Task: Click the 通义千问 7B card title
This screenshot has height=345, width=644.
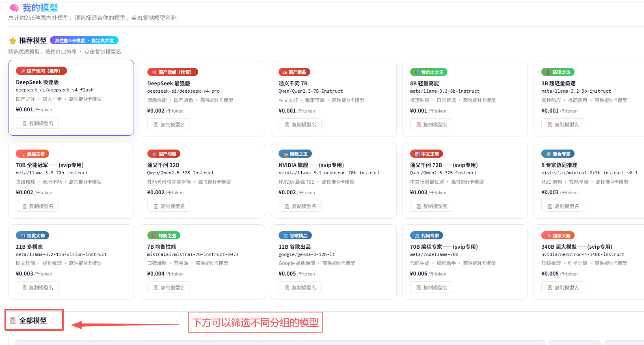Action: pos(293,84)
